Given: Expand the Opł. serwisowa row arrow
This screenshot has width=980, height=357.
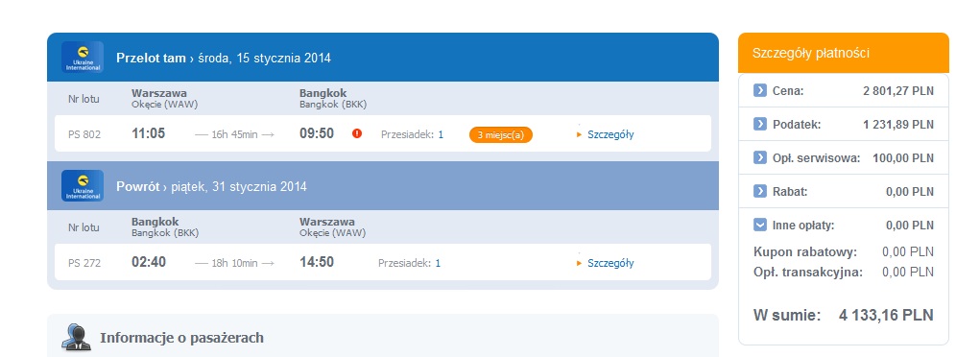Looking at the screenshot, I should (760, 157).
